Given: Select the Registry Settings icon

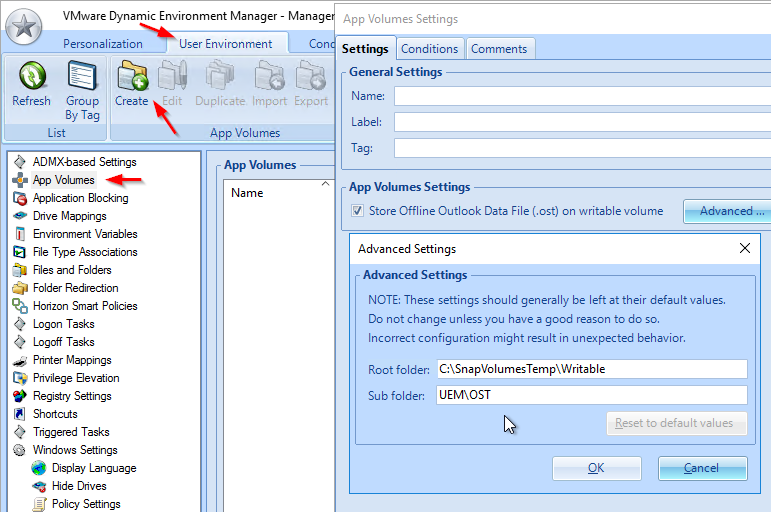Looking at the screenshot, I should [20, 396].
